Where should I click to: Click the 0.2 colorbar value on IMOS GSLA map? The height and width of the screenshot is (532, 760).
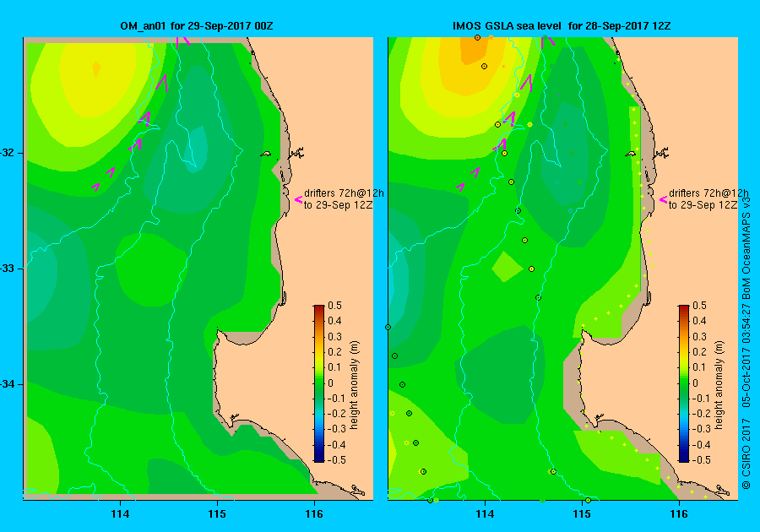[x=699, y=352]
